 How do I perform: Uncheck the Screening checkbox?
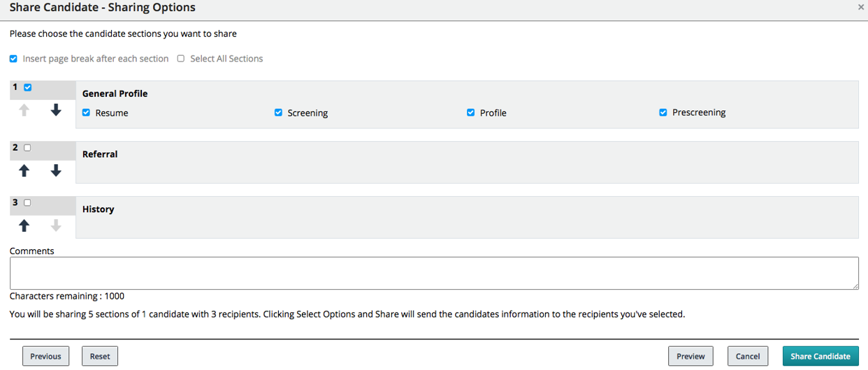tap(278, 112)
